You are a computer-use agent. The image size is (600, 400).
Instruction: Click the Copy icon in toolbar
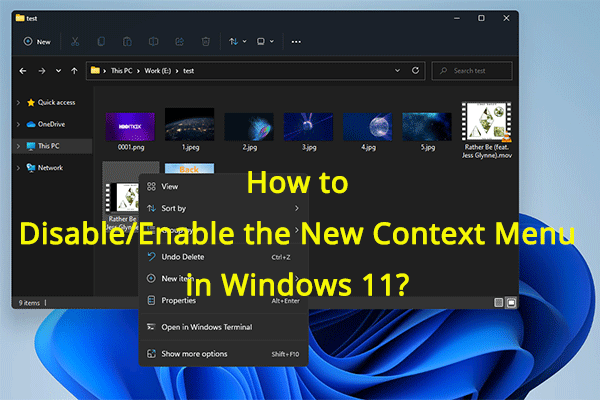[101, 42]
